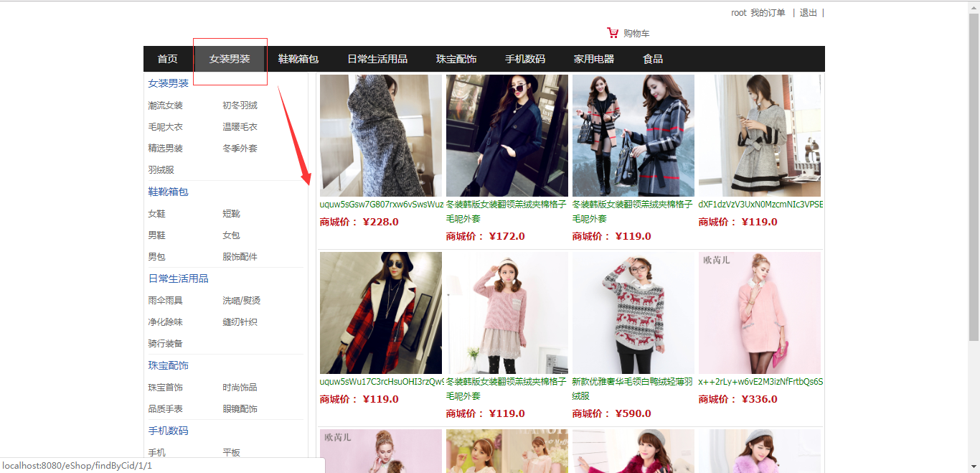Click the 日常生活用品 sidebar heading
The image size is (980, 473).
coord(179,278)
